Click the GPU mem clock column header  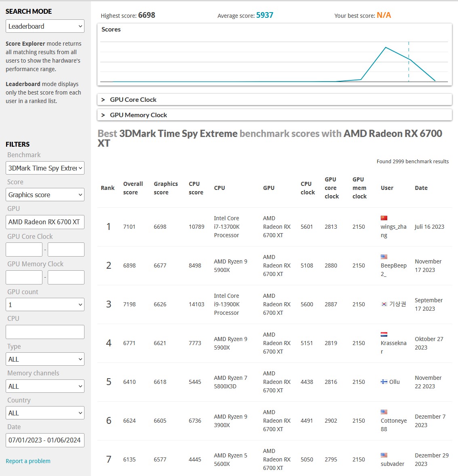pos(359,188)
